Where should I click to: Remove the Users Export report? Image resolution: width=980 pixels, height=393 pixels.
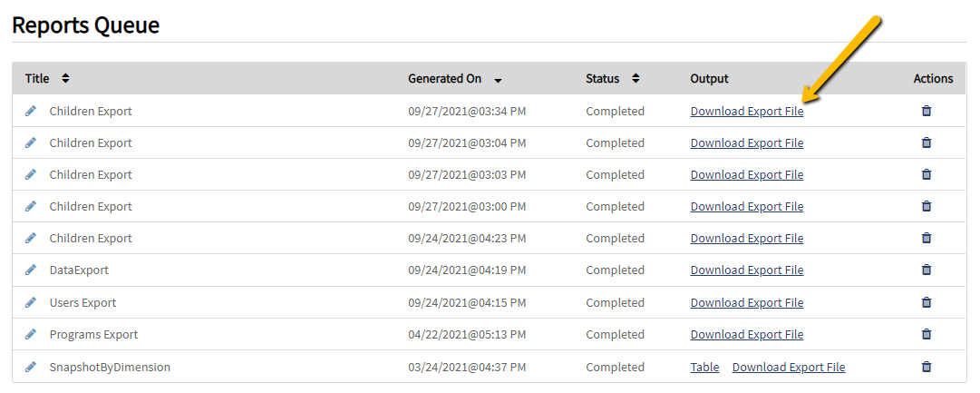click(927, 302)
